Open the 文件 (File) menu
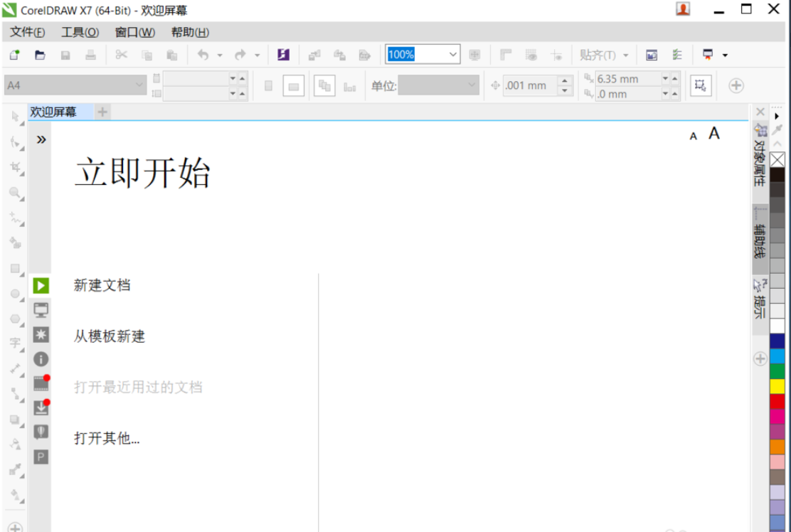This screenshot has height=532, width=791. coord(27,32)
